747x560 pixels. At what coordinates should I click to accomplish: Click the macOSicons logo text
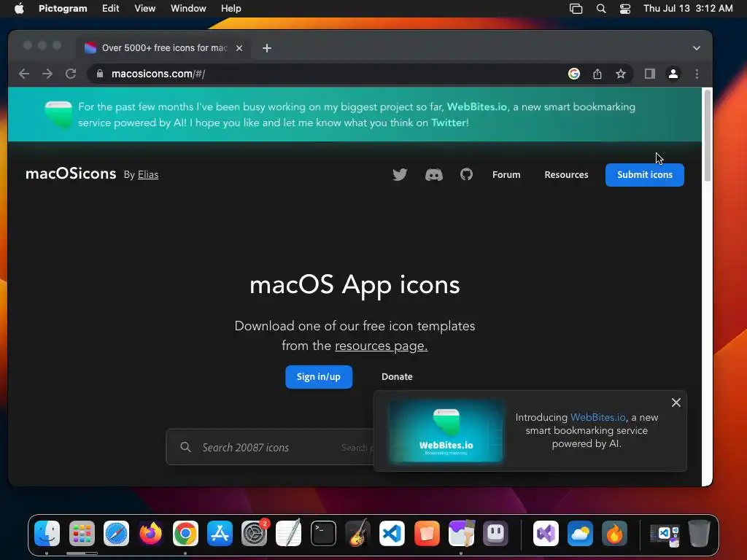click(71, 174)
